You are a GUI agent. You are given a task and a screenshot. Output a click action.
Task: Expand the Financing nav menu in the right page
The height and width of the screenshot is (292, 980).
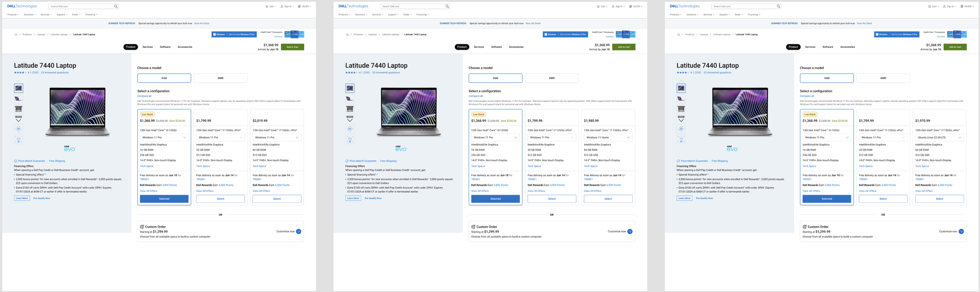(754, 14)
